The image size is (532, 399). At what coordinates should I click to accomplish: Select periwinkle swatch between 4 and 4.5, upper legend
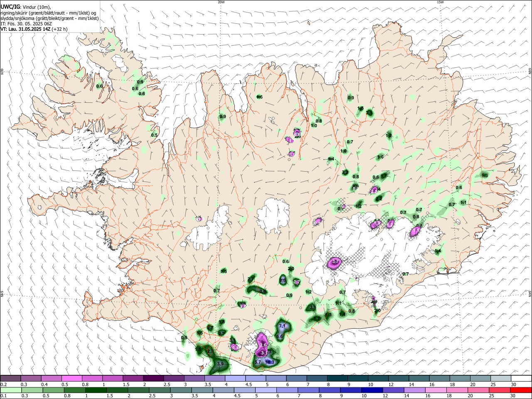[x=235, y=378]
